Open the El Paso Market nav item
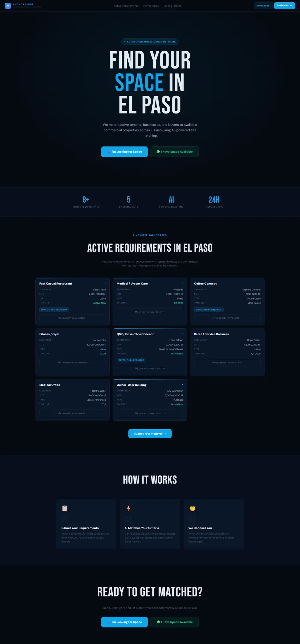This screenshot has height=644, width=300. 172,6
